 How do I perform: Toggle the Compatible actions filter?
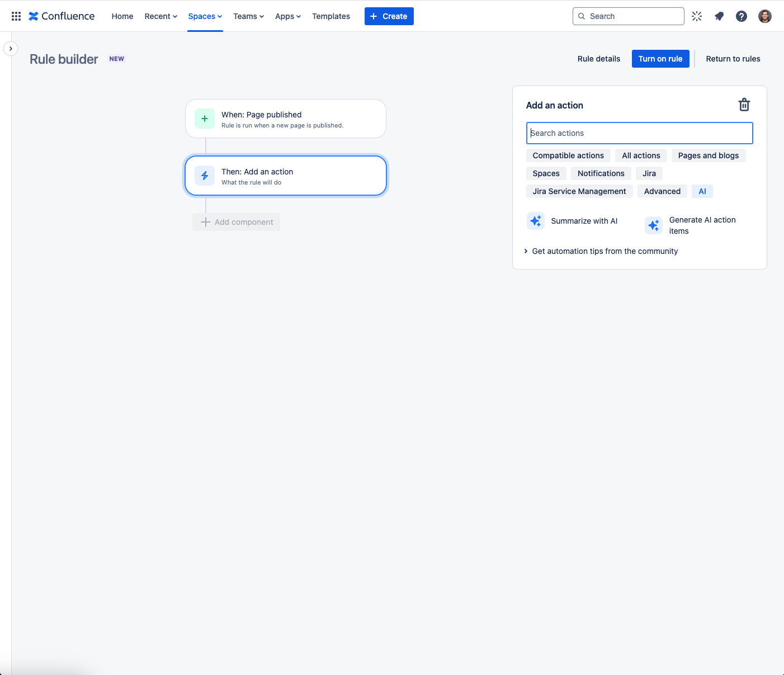pos(568,155)
